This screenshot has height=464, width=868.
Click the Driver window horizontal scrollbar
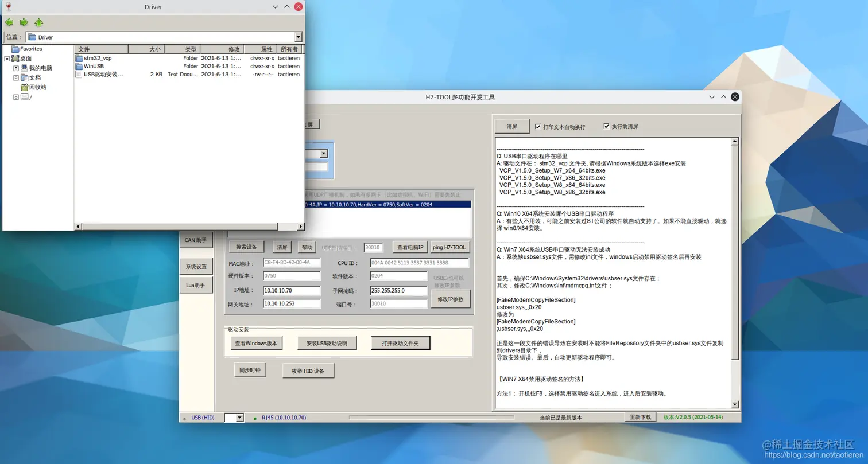tap(189, 227)
